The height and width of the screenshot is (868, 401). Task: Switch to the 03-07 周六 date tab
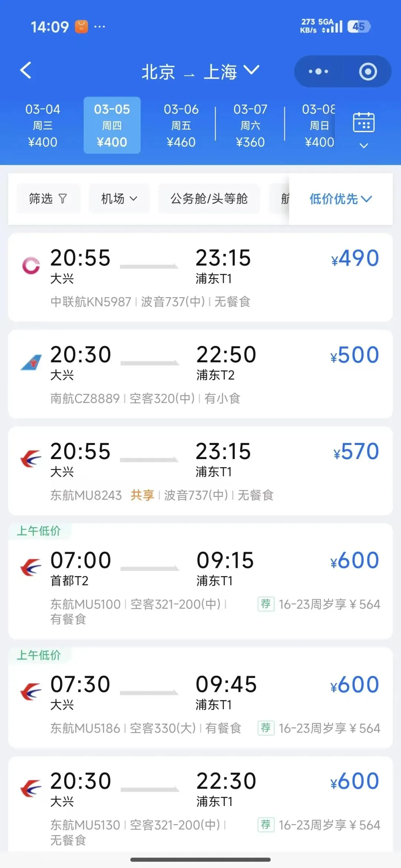pos(250,125)
